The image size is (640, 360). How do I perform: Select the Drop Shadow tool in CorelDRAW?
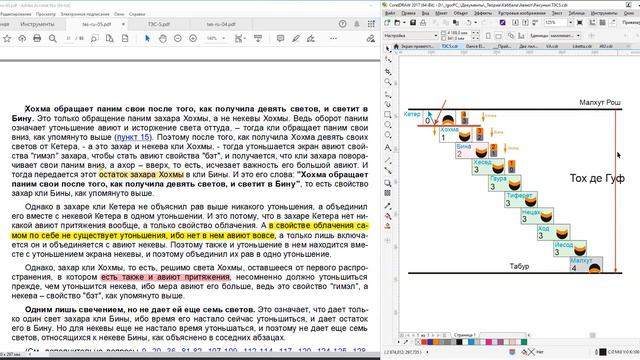tap(388, 183)
